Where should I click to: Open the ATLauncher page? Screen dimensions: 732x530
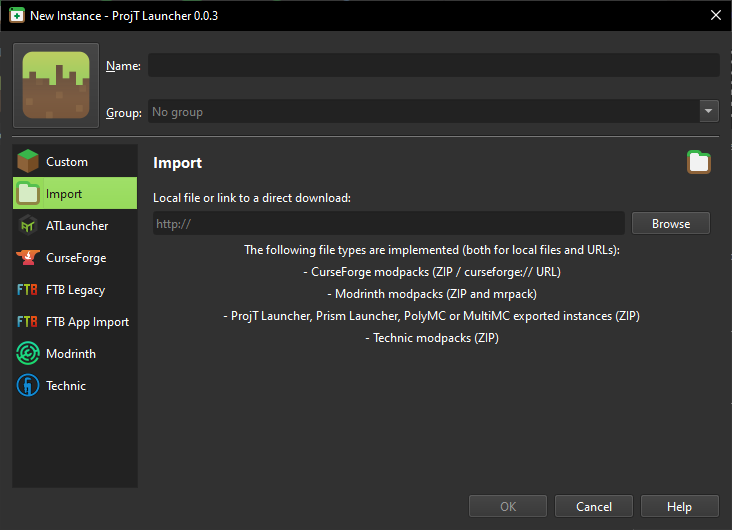(x=75, y=226)
